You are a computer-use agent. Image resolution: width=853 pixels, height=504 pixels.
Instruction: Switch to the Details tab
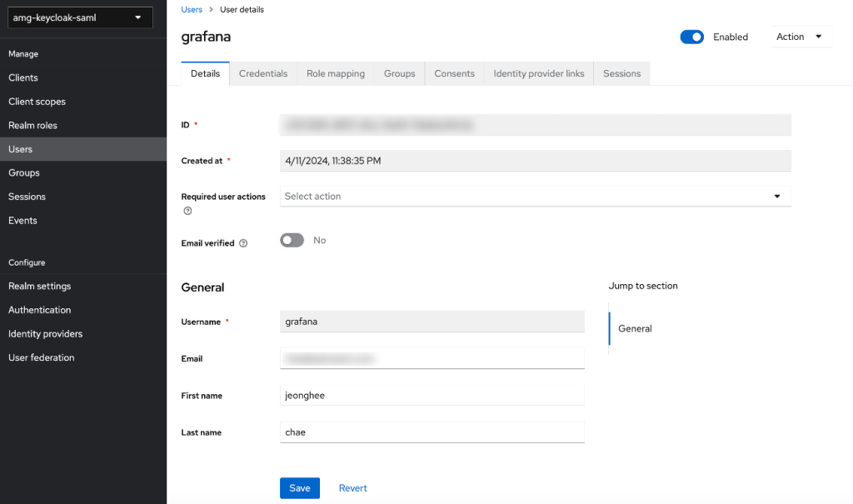point(205,73)
